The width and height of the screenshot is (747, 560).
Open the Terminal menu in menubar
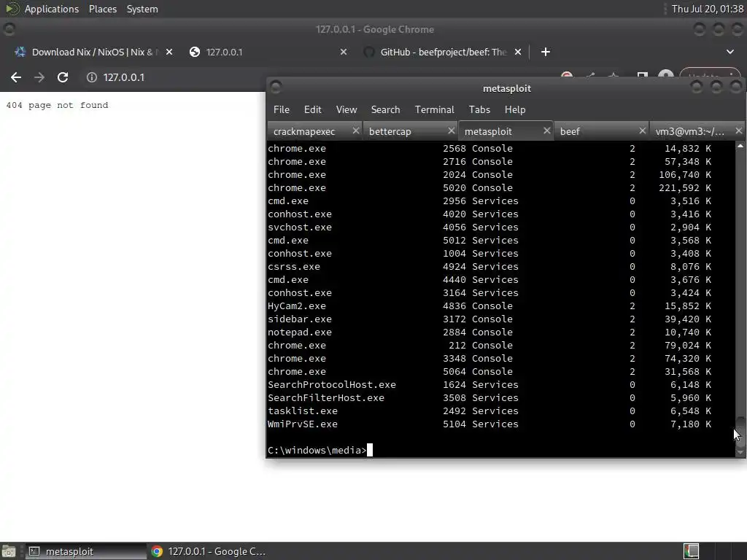435,109
